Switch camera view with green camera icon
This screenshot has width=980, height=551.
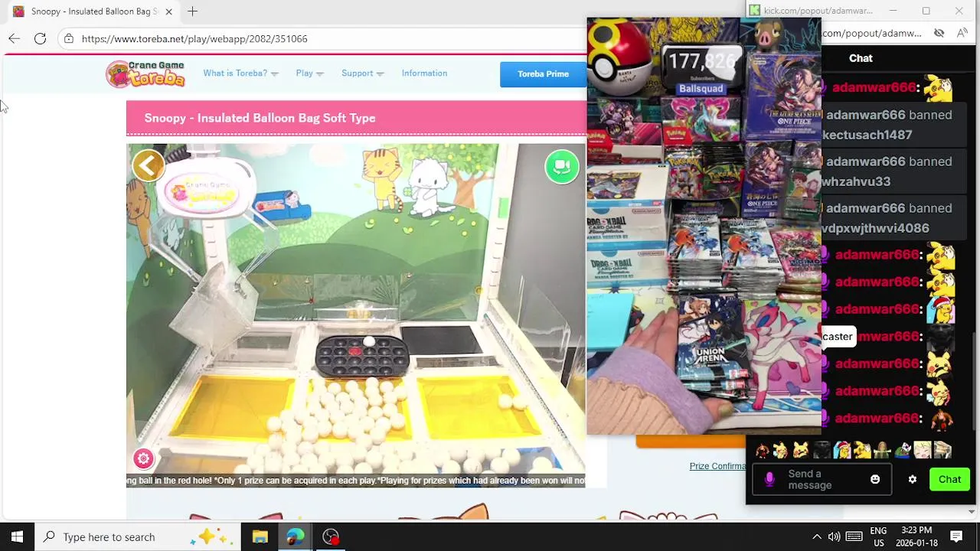tap(562, 167)
